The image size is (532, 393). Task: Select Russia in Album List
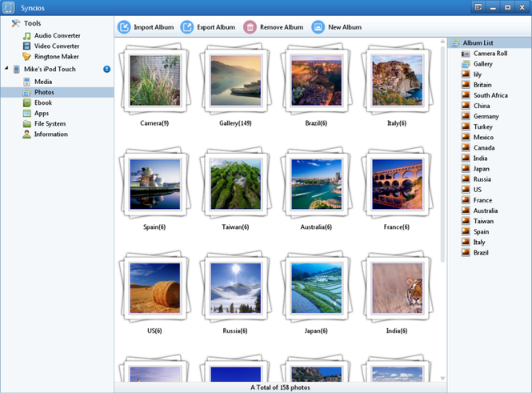476,179
